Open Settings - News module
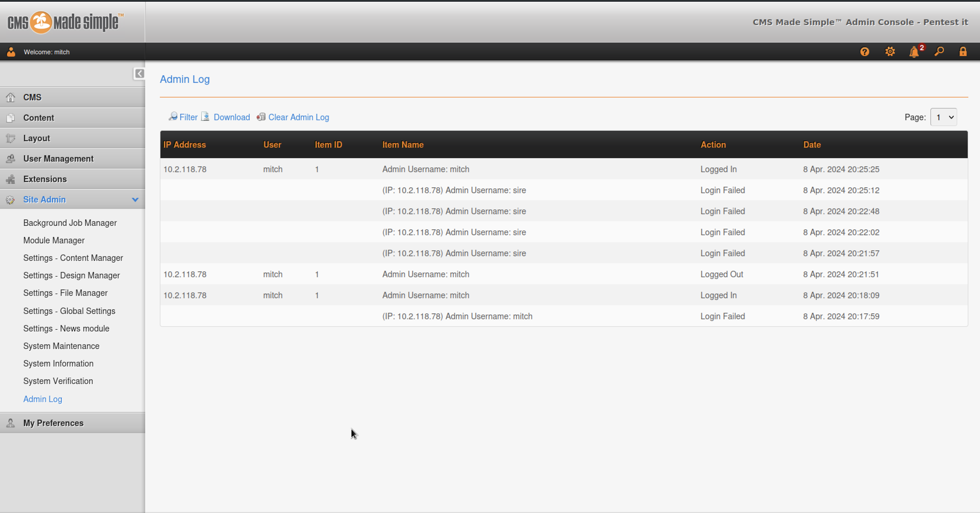Screen dimensions: 980x513 tap(66, 329)
